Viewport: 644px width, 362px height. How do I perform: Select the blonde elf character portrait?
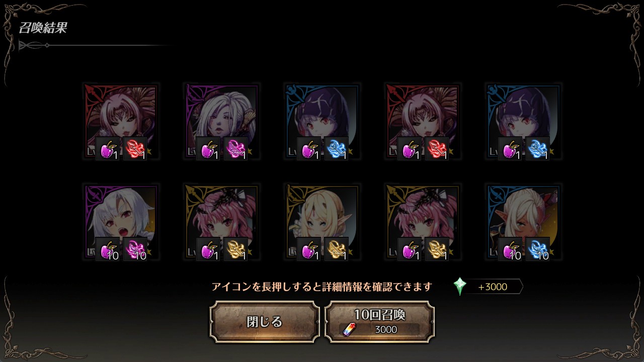click(x=322, y=222)
